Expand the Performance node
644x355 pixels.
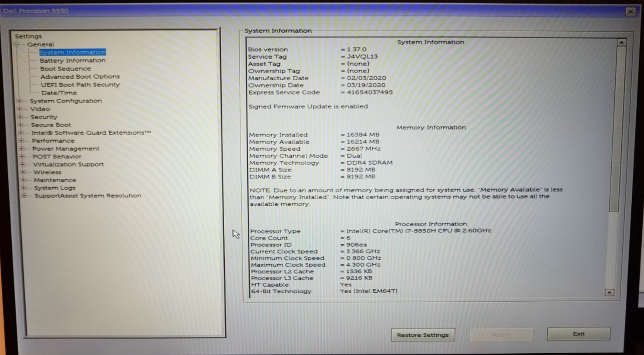21,141
